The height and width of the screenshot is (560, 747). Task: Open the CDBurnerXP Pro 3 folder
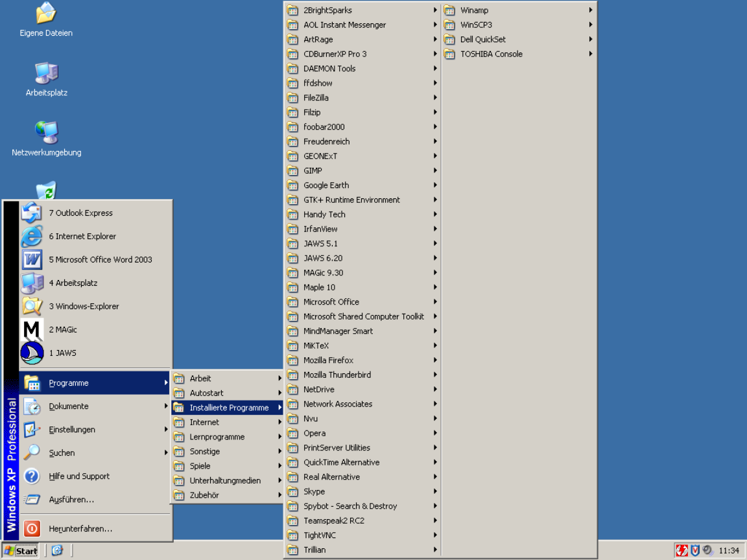coord(362,54)
